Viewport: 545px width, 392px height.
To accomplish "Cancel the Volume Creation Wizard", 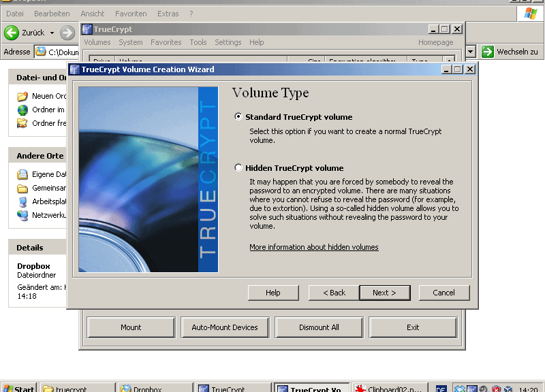I will click(444, 293).
